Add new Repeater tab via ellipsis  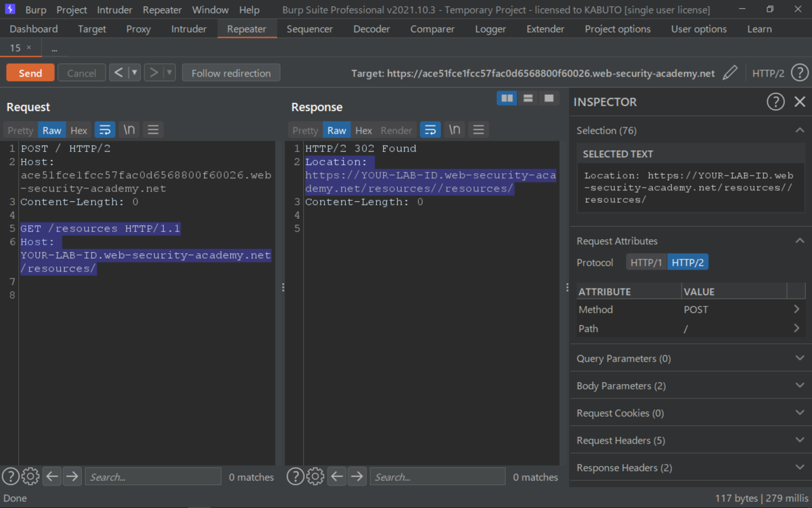(54, 49)
